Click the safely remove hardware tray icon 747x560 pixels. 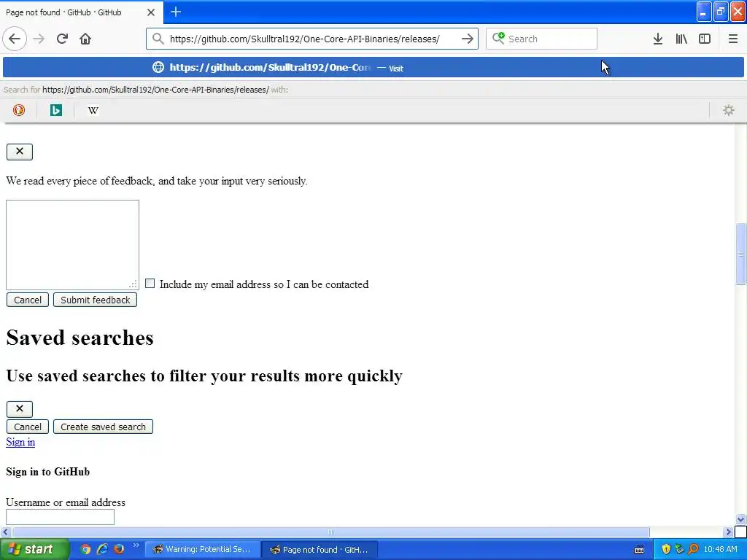[679, 550]
